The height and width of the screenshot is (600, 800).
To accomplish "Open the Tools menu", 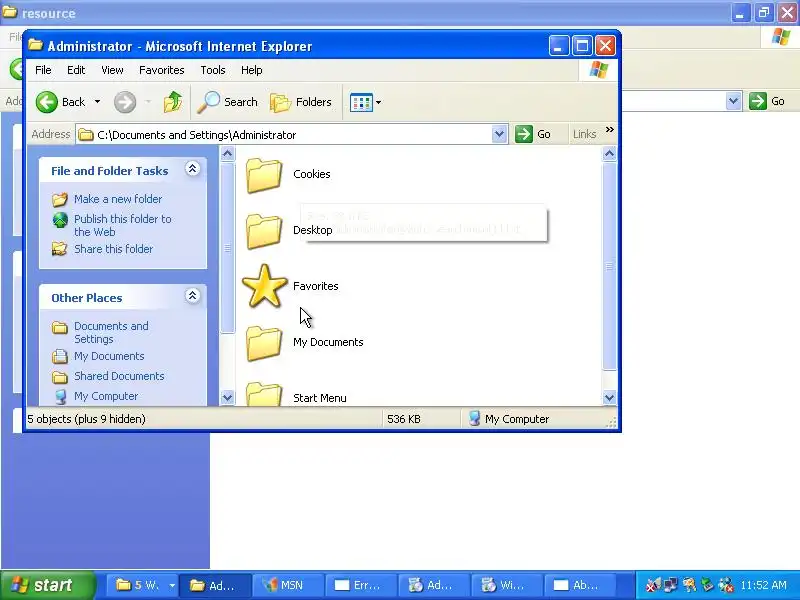I will pos(213,70).
